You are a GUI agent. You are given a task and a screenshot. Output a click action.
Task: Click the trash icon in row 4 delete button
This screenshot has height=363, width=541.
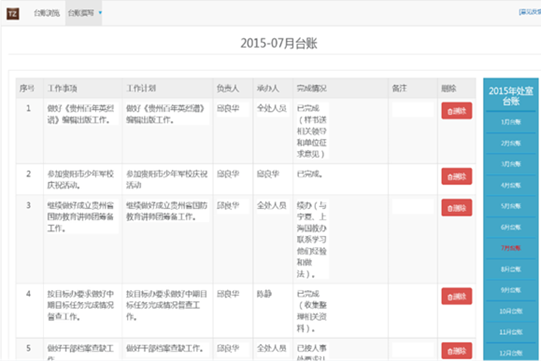click(450, 297)
